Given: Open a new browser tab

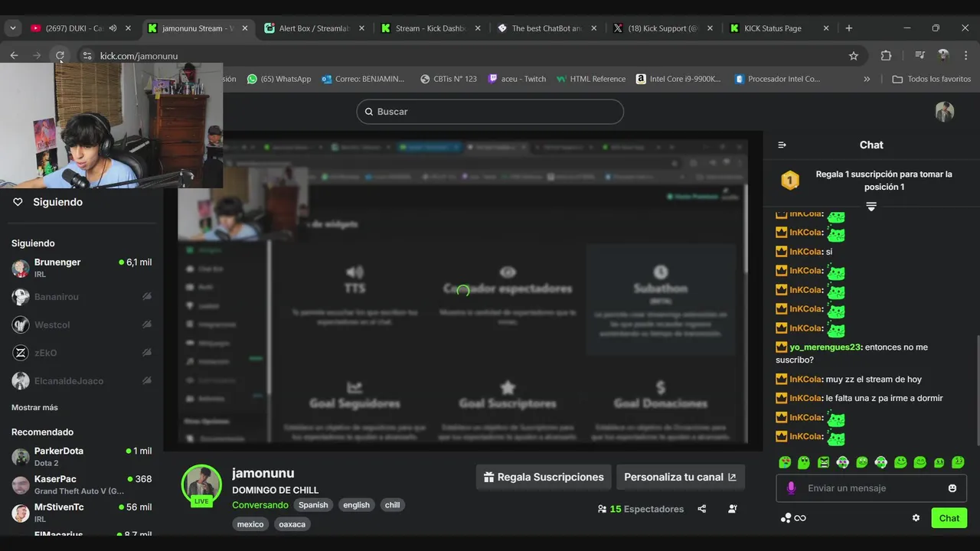Looking at the screenshot, I should point(848,28).
